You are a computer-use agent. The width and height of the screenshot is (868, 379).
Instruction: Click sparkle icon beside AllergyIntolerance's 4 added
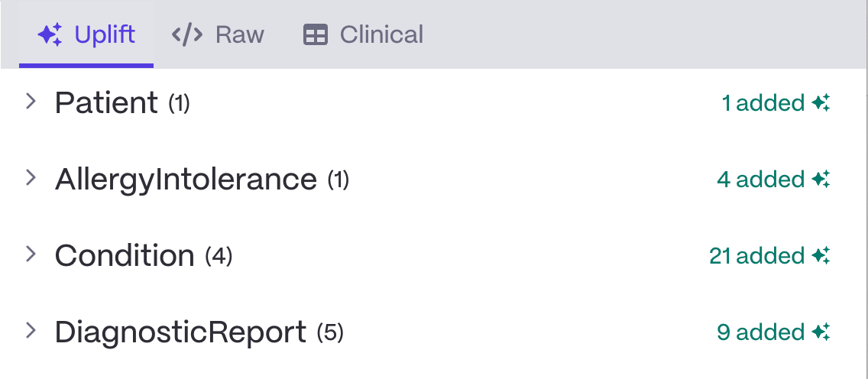click(821, 180)
